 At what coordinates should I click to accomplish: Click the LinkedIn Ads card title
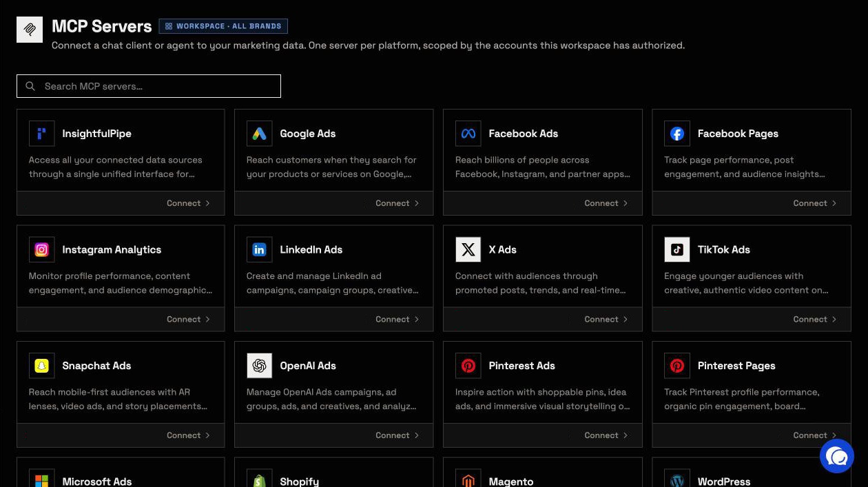click(311, 249)
